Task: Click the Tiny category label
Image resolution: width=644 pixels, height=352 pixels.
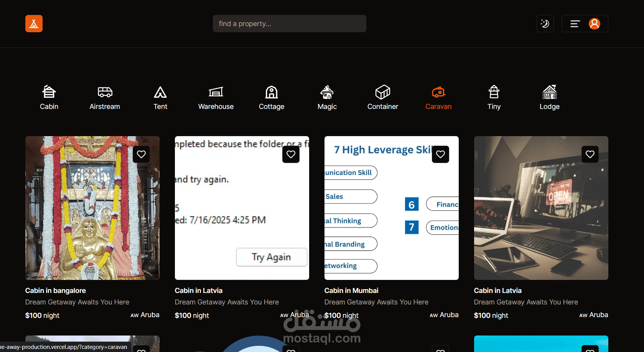Action: click(x=494, y=107)
